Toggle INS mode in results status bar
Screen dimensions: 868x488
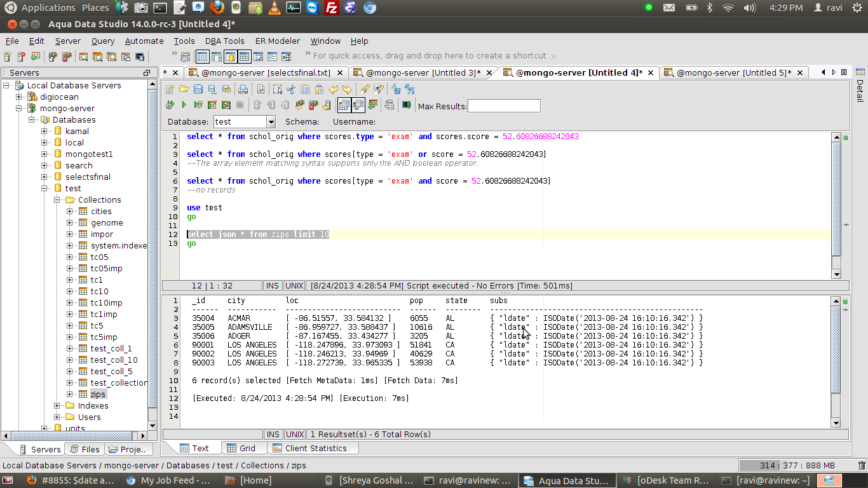[x=273, y=434]
